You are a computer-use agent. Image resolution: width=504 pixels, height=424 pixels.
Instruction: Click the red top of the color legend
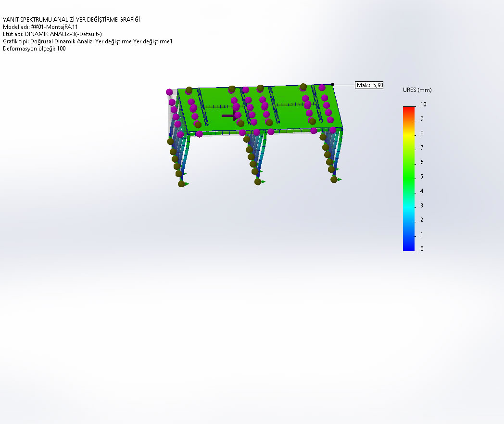click(x=408, y=109)
